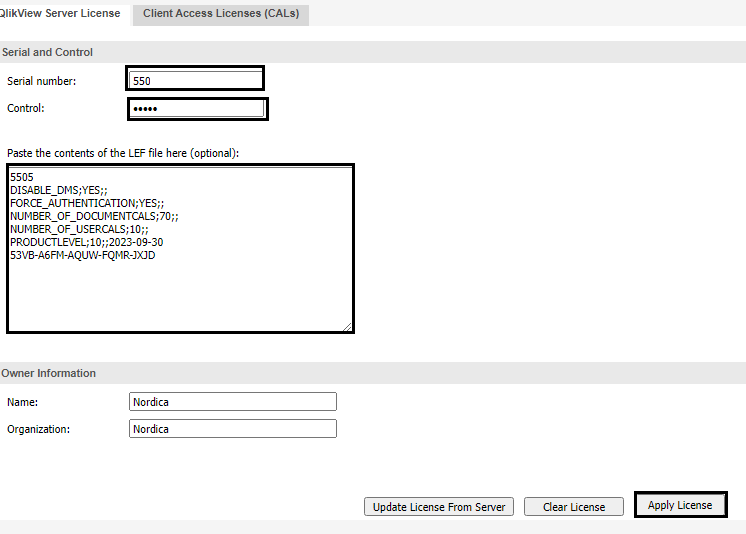Viewport: 746px width, 534px height.
Task: Click the 'Control:' label
Action: point(26,108)
